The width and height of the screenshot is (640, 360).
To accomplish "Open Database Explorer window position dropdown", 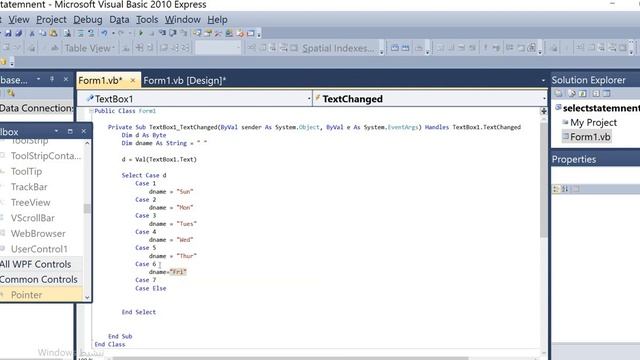I will coord(38,79).
